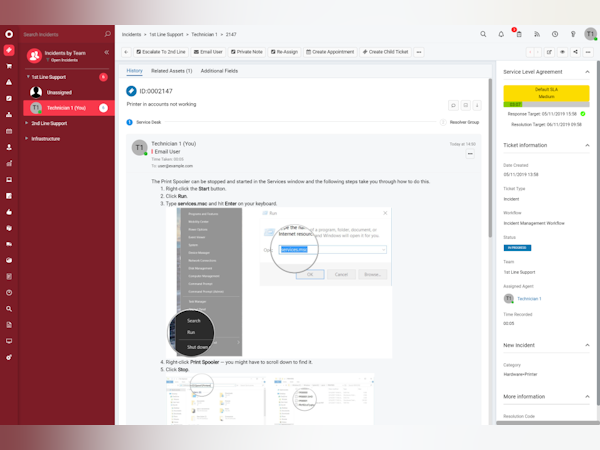Switch to the Related Assets tab
600x450 pixels.
(171, 71)
